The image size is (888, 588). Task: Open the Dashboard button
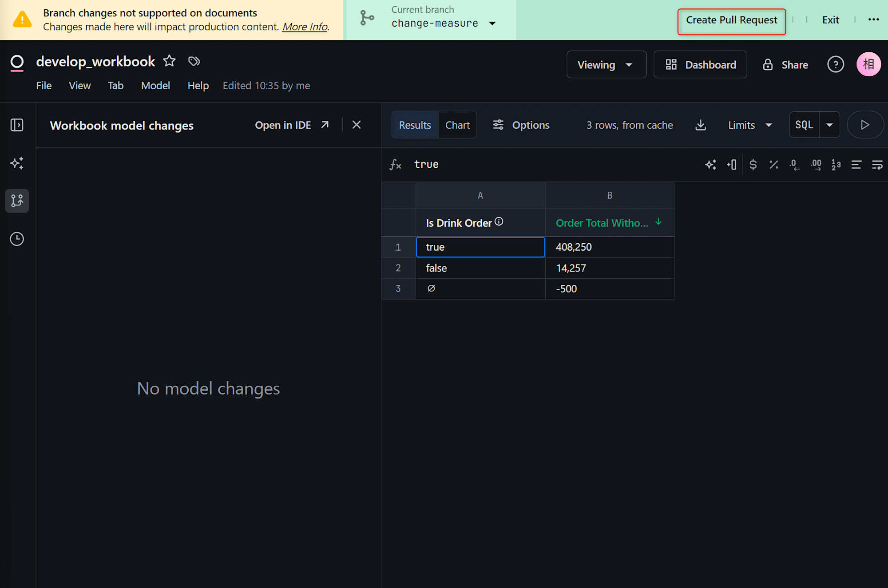(700, 64)
